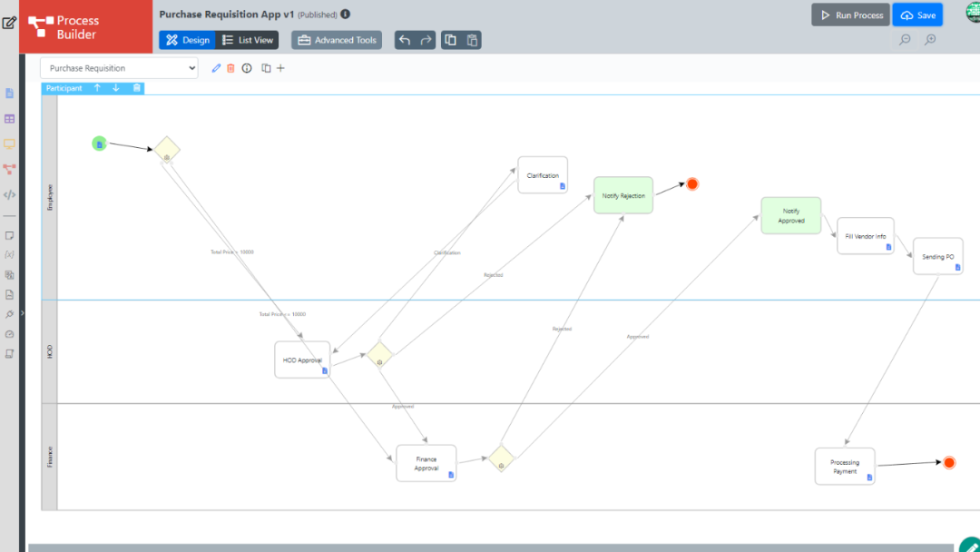980x552 pixels.
Task: Select the Clarification activity
Action: (543, 175)
